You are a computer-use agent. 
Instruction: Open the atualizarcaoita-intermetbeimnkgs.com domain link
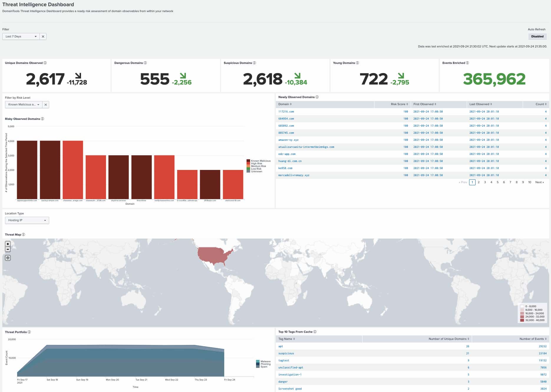point(306,147)
